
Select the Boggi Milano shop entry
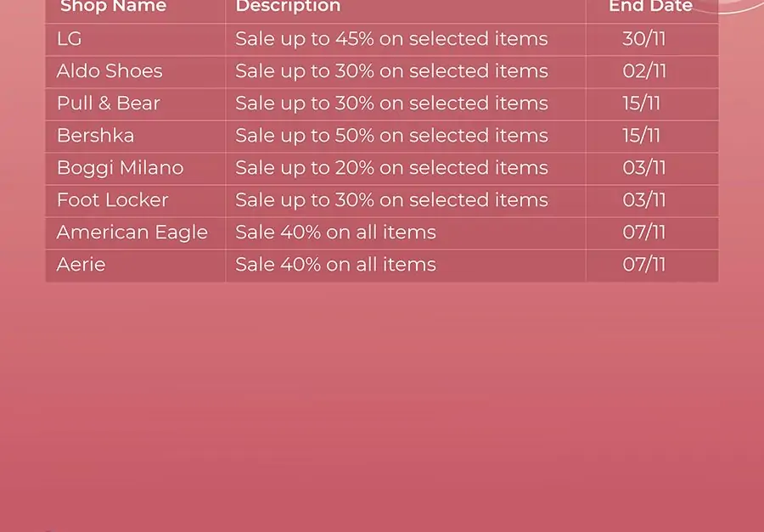coord(120,168)
